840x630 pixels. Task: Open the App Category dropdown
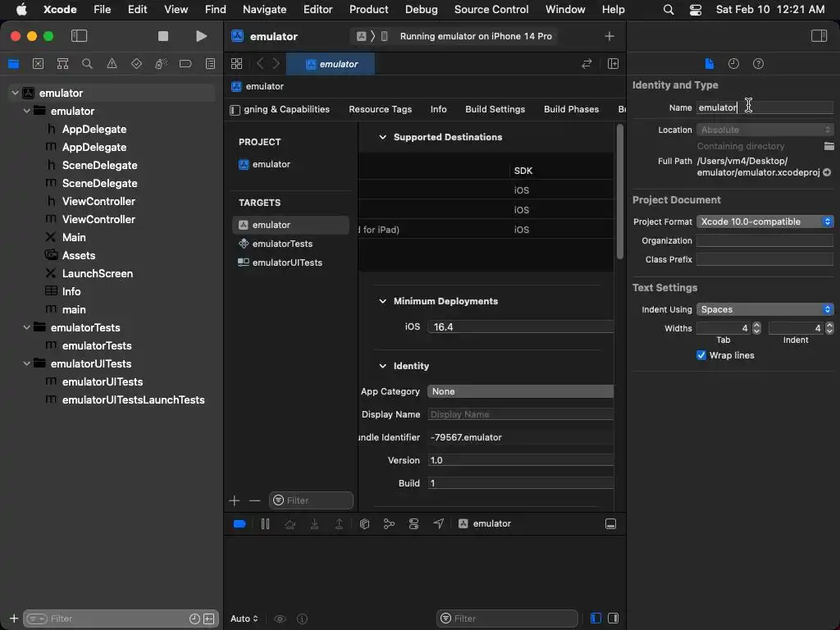(x=520, y=391)
